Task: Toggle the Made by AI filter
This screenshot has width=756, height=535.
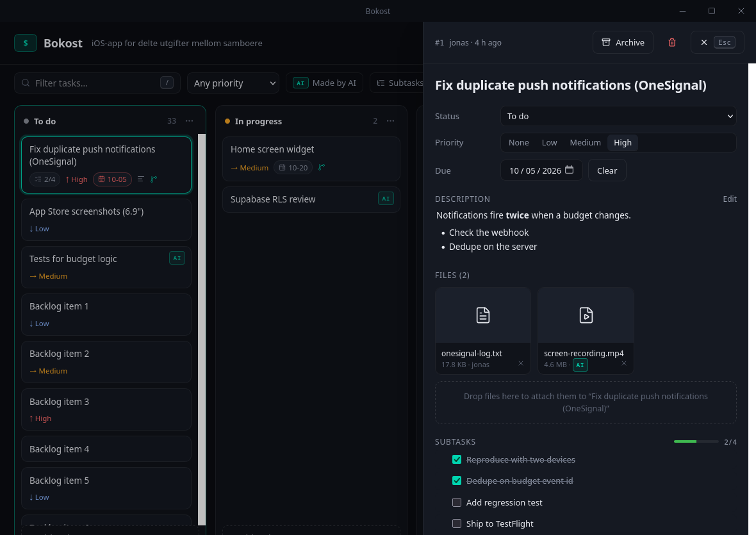Action: (324, 83)
